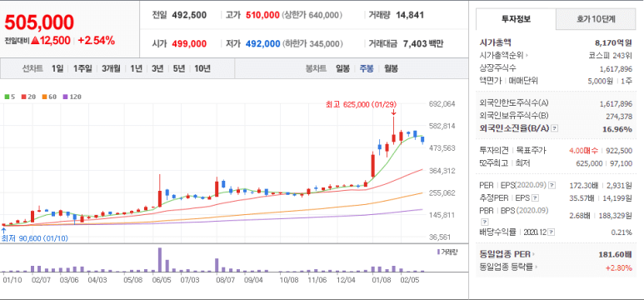The height and width of the screenshot is (300, 644).
Task: Click the 전일 value 492,500
Action: coord(189,15)
